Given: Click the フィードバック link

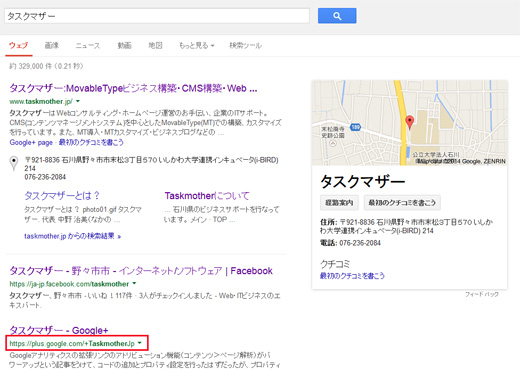Looking at the screenshot, I should [482, 294].
